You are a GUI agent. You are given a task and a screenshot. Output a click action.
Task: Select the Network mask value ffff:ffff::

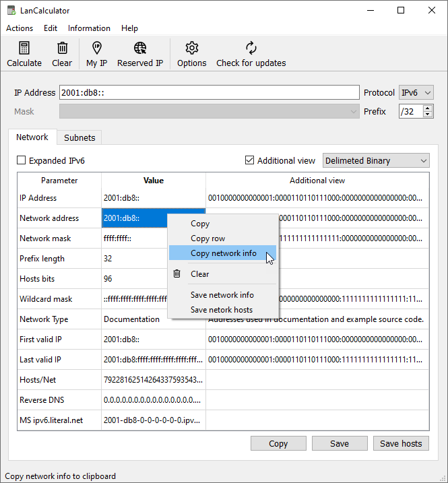point(134,238)
